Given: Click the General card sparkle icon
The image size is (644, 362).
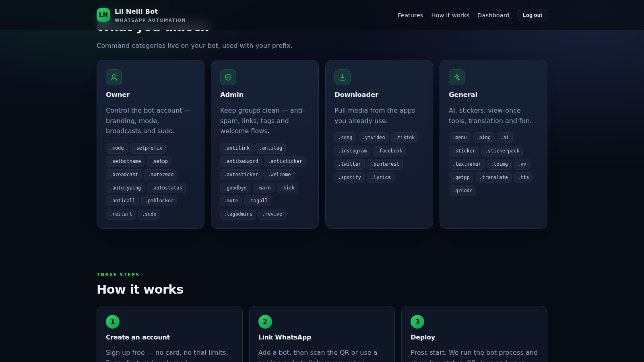Looking at the screenshot, I should click(x=457, y=77).
